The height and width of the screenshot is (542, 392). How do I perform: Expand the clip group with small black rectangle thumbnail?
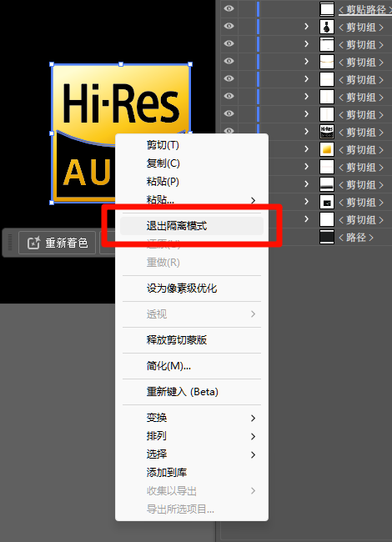306,202
